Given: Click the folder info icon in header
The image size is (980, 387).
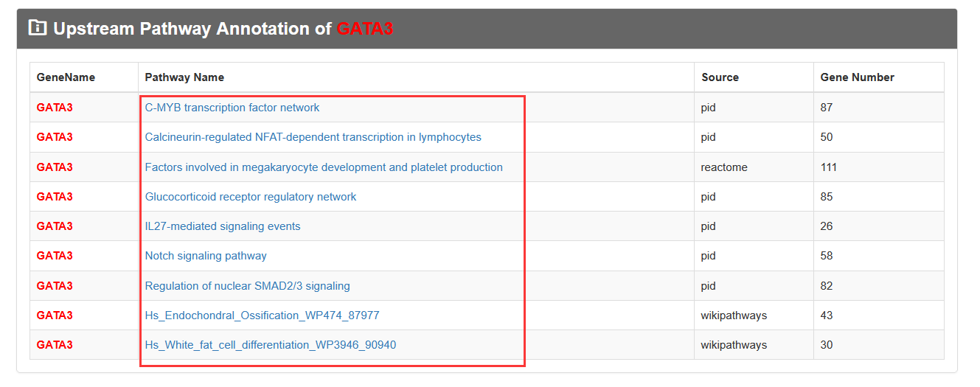Looking at the screenshot, I should click(37, 28).
